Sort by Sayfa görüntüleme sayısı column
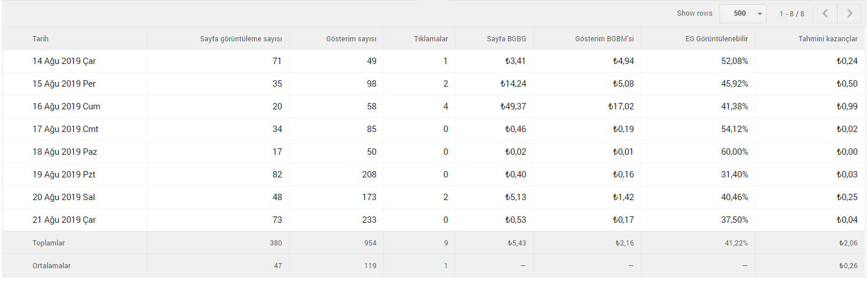The height and width of the screenshot is (281, 868). pos(241,39)
